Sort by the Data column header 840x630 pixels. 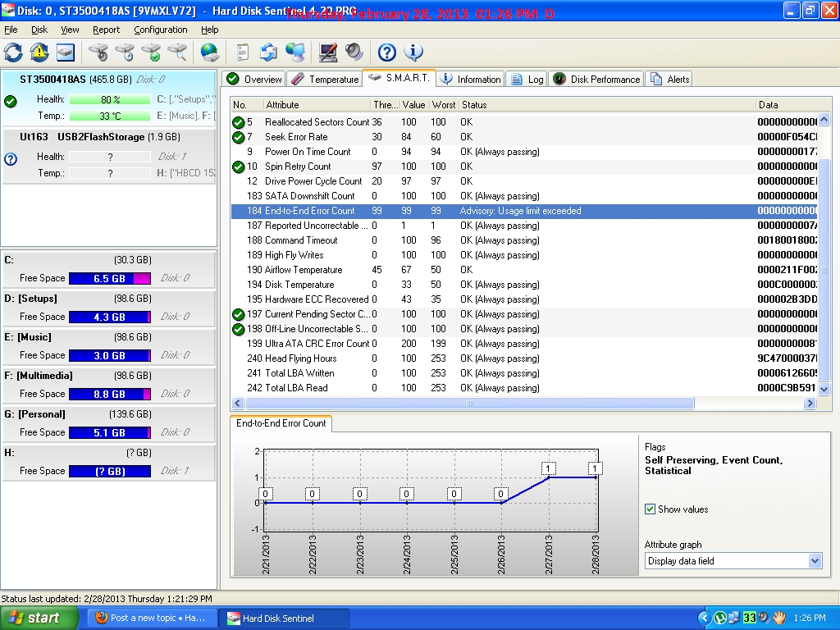(x=787, y=105)
